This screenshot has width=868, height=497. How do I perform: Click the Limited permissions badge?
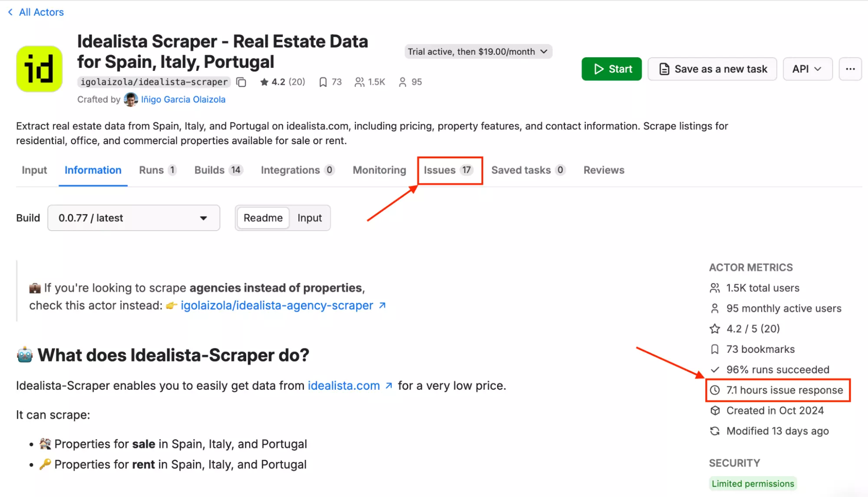click(752, 483)
